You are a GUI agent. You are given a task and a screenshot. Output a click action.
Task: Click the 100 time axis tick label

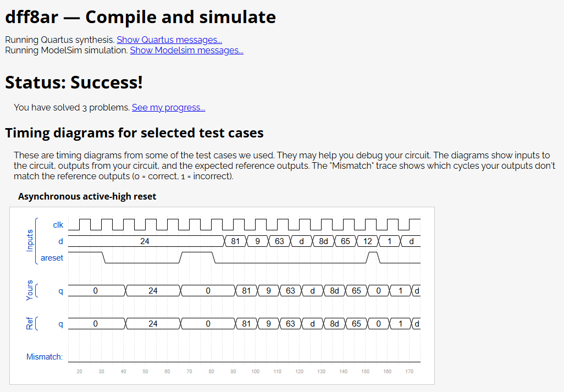click(x=256, y=372)
